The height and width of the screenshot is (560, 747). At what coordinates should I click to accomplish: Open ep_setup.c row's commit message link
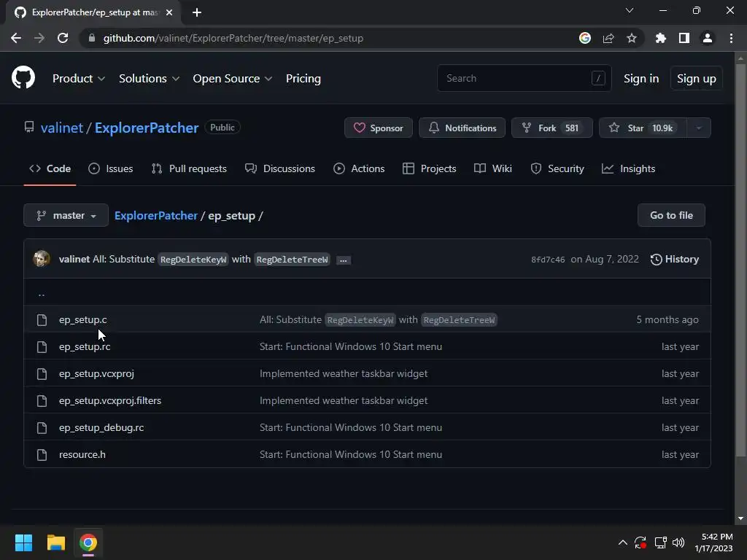[379, 319]
